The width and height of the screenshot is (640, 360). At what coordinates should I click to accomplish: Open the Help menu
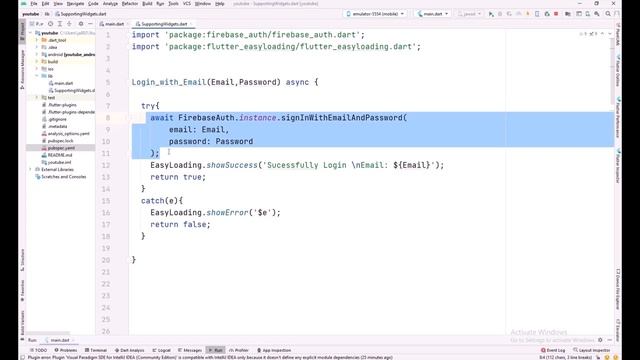click(x=220, y=4)
